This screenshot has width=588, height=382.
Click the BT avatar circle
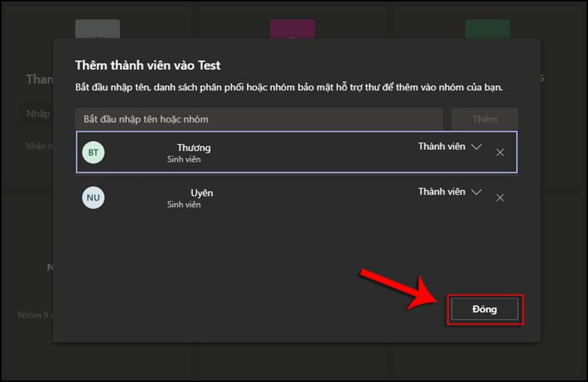(93, 153)
